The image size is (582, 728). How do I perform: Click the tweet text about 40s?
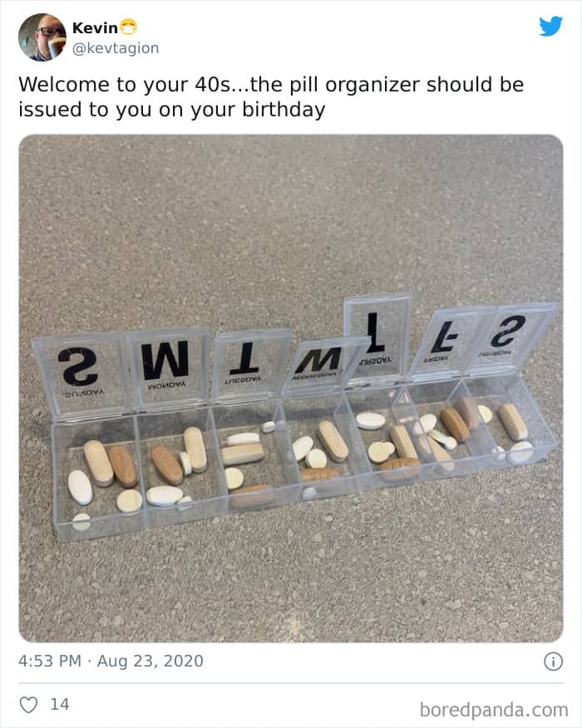click(x=271, y=97)
